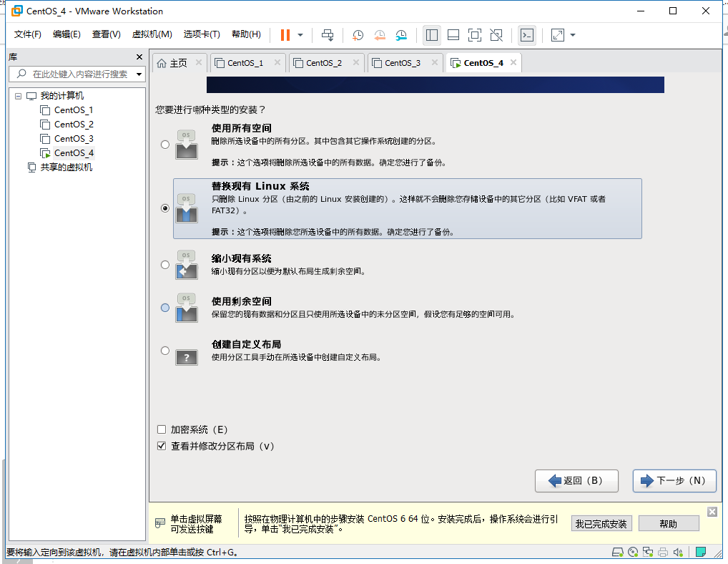Toggle the thumbnail bar view icon

pyautogui.click(x=453, y=35)
